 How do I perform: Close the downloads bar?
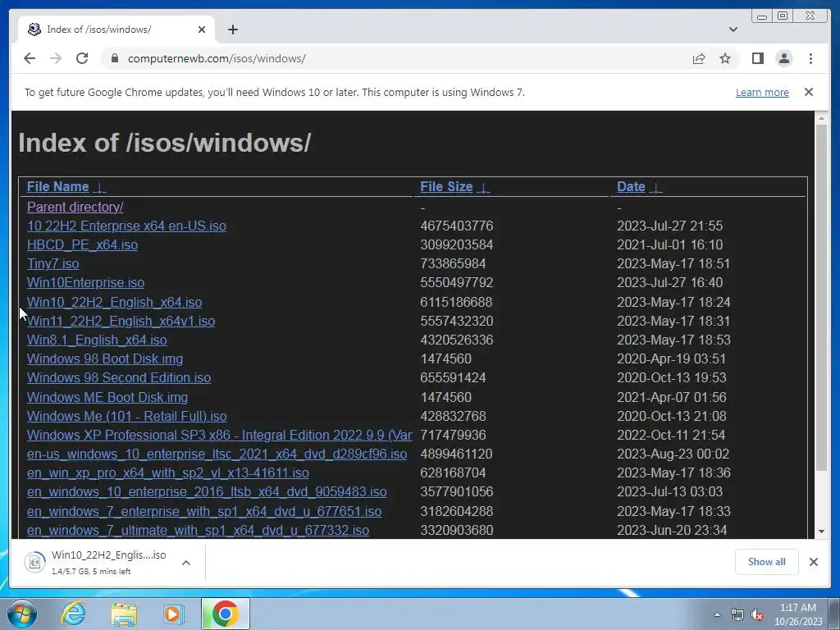(x=813, y=561)
